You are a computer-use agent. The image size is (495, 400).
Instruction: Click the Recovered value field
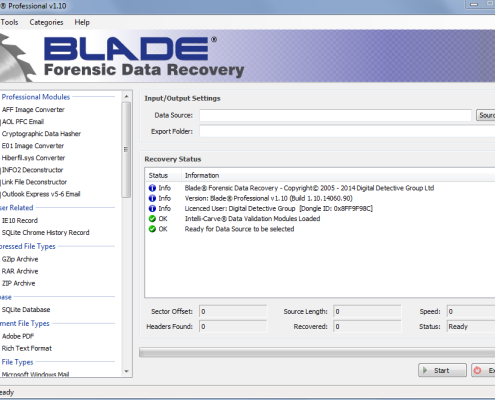367,326
